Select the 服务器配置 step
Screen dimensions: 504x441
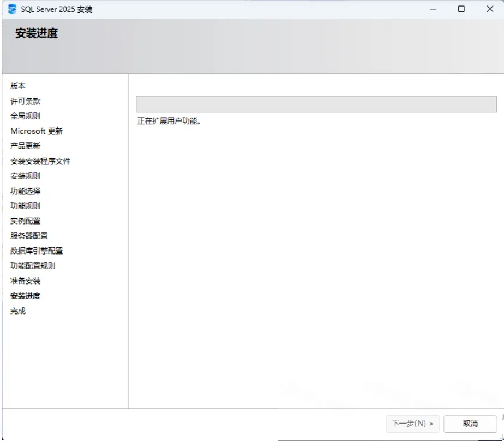[29, 235]
